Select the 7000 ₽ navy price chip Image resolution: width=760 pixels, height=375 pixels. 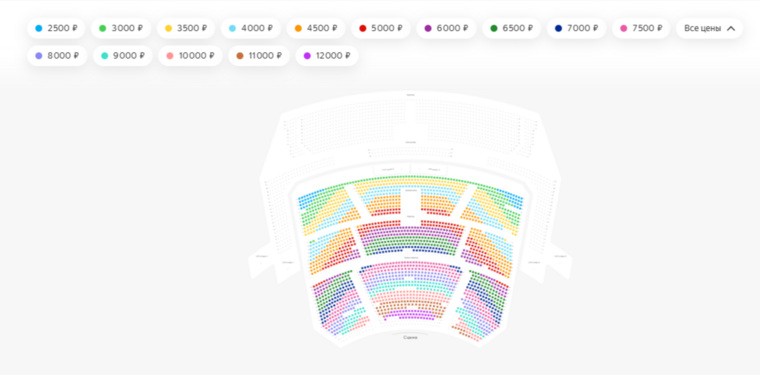pos(576,29)
